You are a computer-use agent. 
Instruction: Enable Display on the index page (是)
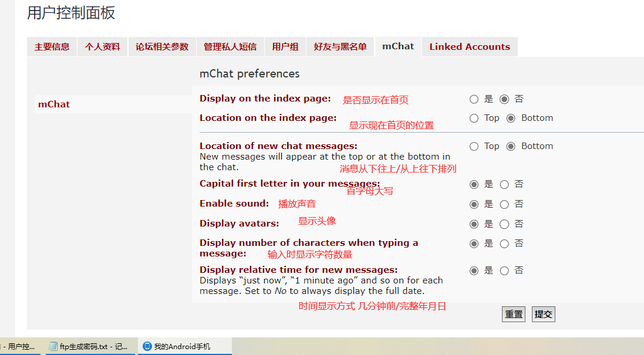[x=474, y=100]
